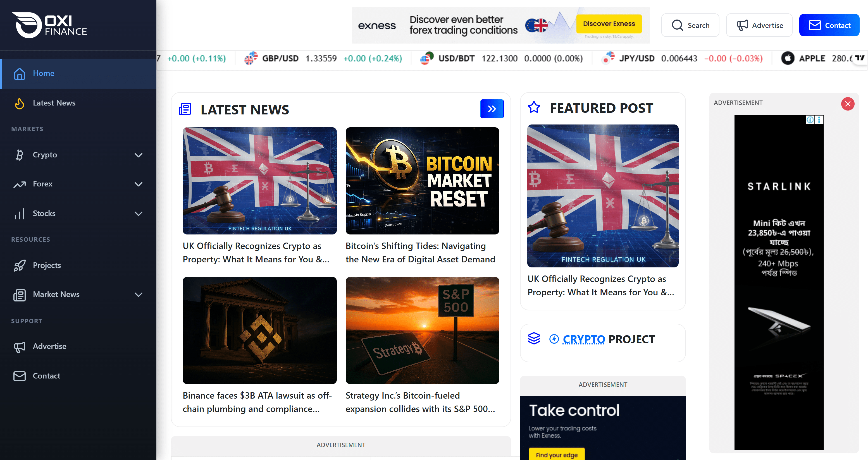
Task: Select Advertise under Support in sidebar
Action: [78, 346]
